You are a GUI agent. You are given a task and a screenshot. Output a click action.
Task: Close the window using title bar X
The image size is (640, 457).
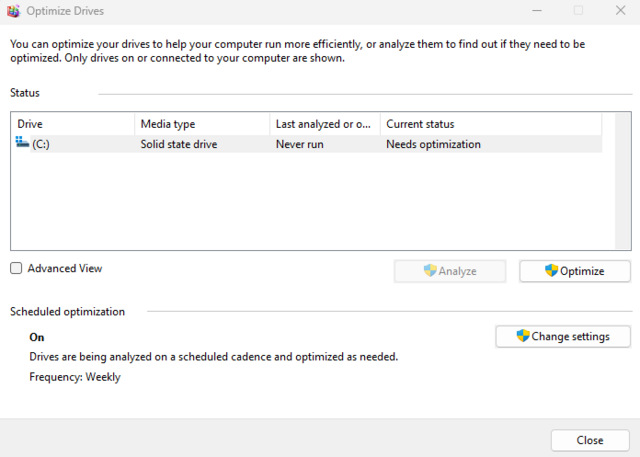pyautogui.click(x=620, y=11)
